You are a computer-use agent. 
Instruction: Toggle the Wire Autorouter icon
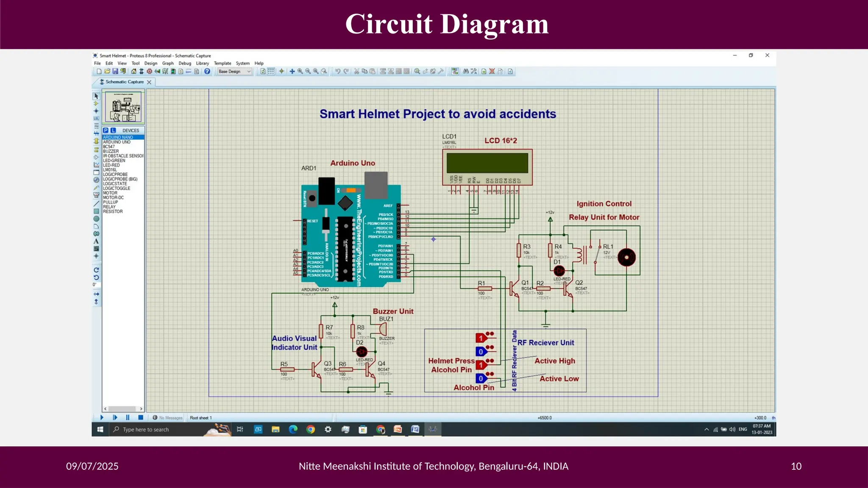455,72
